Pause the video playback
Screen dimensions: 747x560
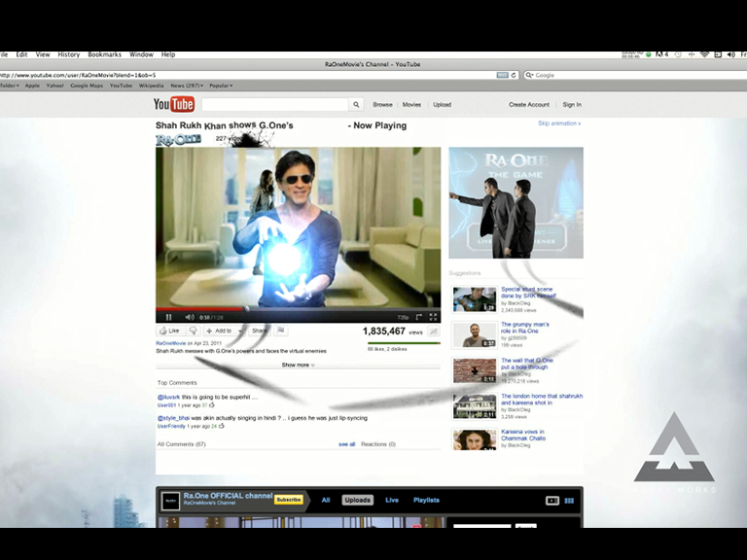pos(168,317)
